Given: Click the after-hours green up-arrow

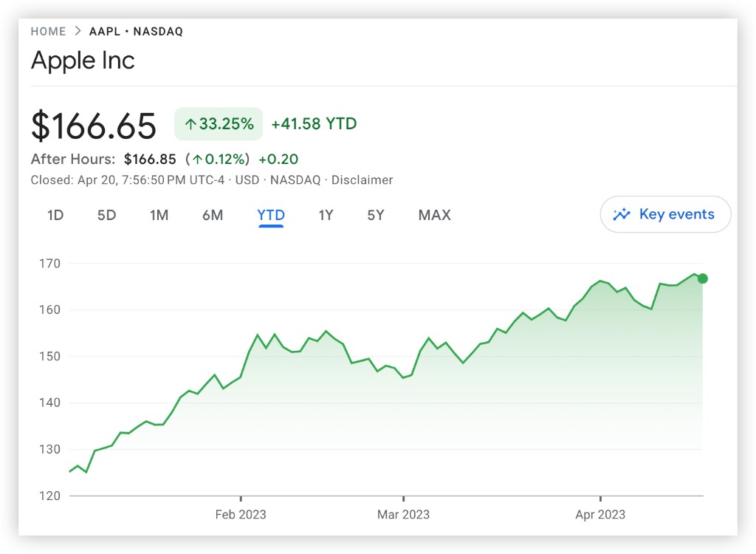Looking at the screenshot, I should pyautogui.click(x=197, y=160).
